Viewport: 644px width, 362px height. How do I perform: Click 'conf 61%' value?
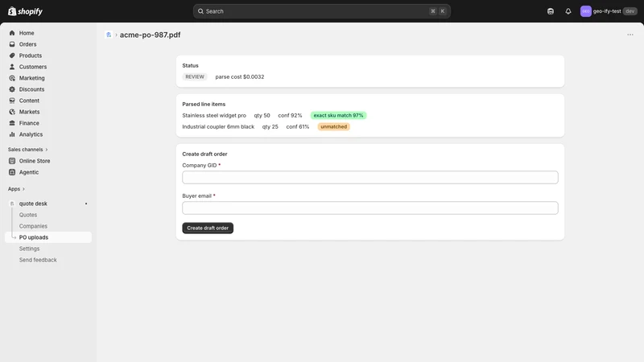[x=297, y=127]
